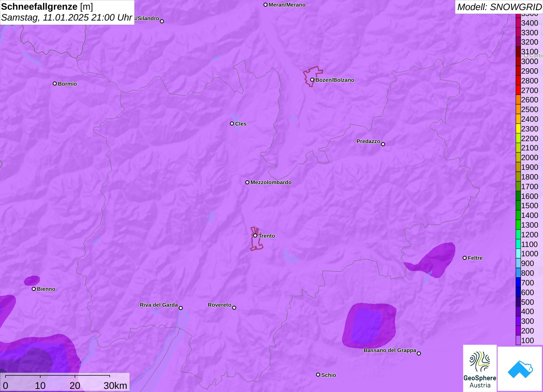Screen dimensions: 543x392
Task: Select the 2300 m yellow legend swatch
Action: [x=518, y=129]
